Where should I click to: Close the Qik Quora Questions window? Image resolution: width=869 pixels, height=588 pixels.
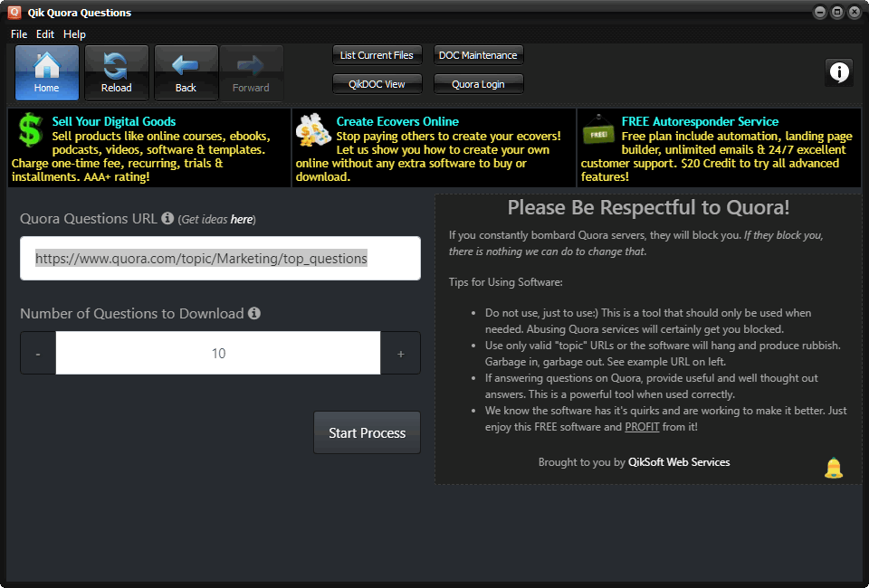click(855, 12)
